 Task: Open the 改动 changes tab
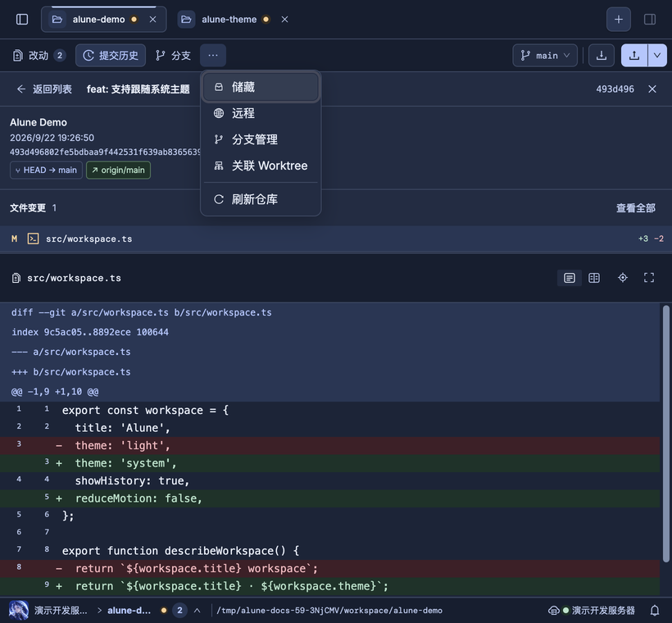39,55
